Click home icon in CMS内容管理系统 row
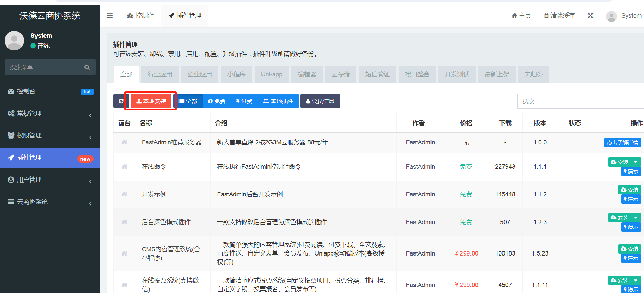Image resolution: width=644 pixels, height=293 pixels. [124, 253]
